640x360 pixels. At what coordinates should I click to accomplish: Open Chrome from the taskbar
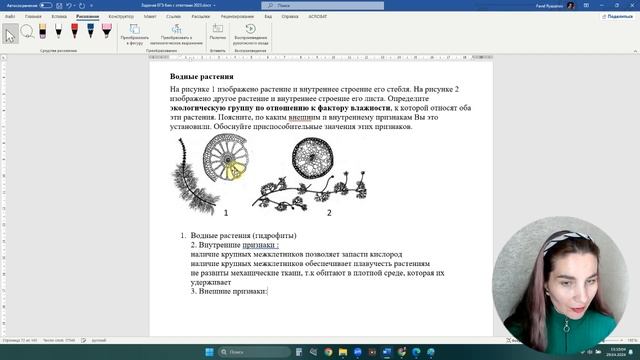click(x=328, y=352)
